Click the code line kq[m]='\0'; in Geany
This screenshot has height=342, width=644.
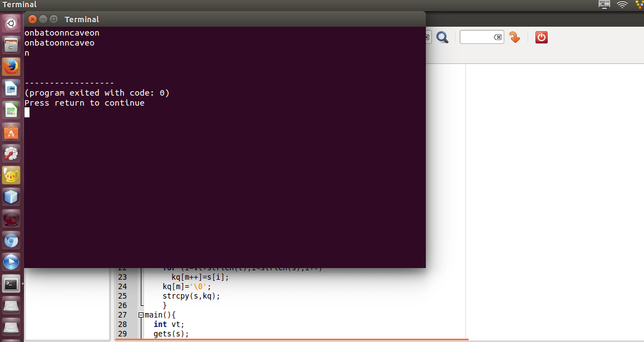[186, 286]
